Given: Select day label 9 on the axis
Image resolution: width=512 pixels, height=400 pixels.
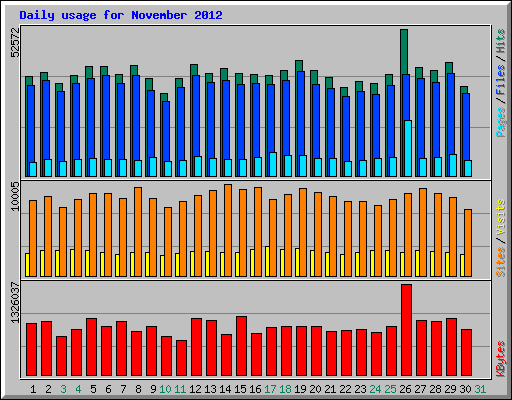Looking at the screenshot, I should coord(153,389).
